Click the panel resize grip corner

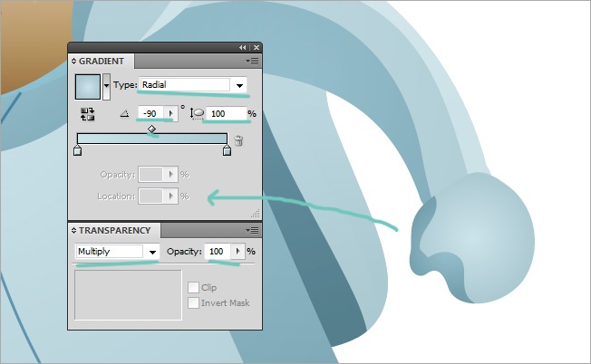click(x=256, y=214)
